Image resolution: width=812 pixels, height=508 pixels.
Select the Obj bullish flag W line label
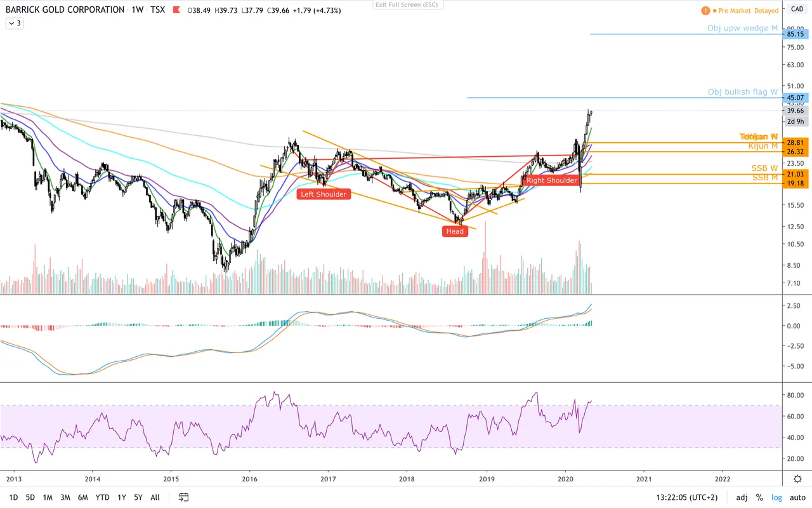743,92
